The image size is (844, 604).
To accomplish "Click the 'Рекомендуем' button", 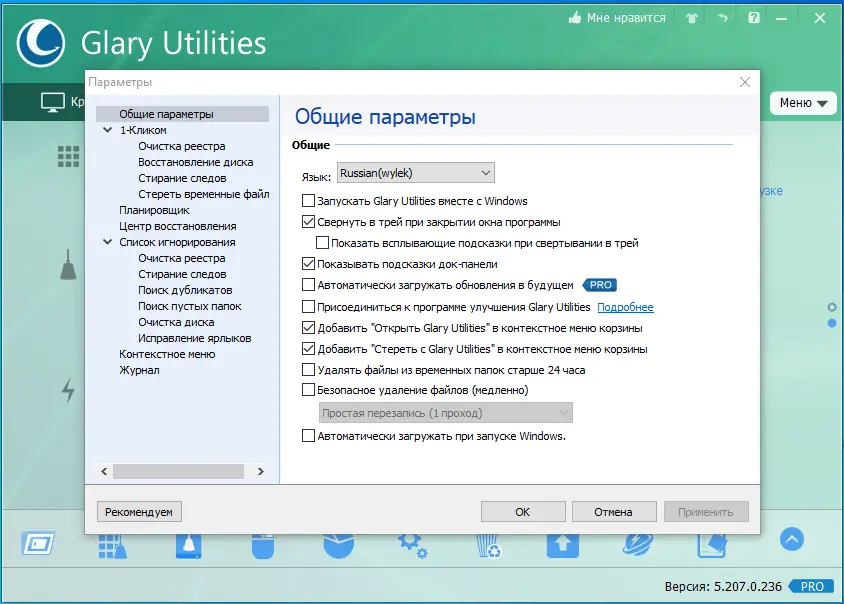I will point(139,512).
